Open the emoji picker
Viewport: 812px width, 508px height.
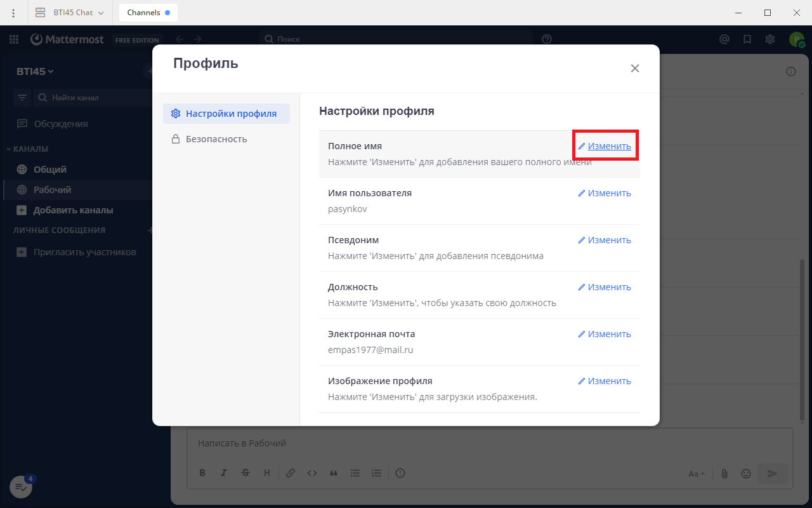click(746, 474)
